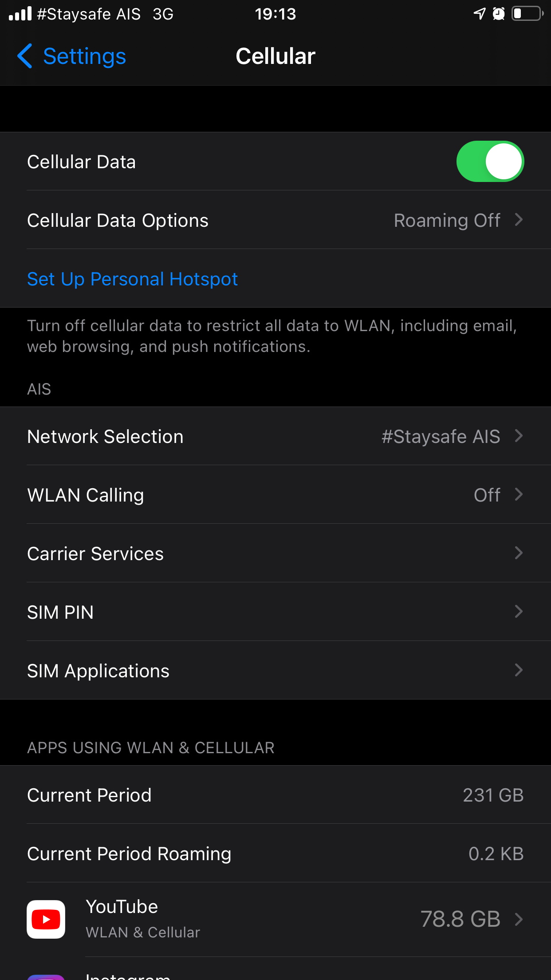Tap Set Up Personal Hotspot link
551x980 pixels.
(132, 279)
